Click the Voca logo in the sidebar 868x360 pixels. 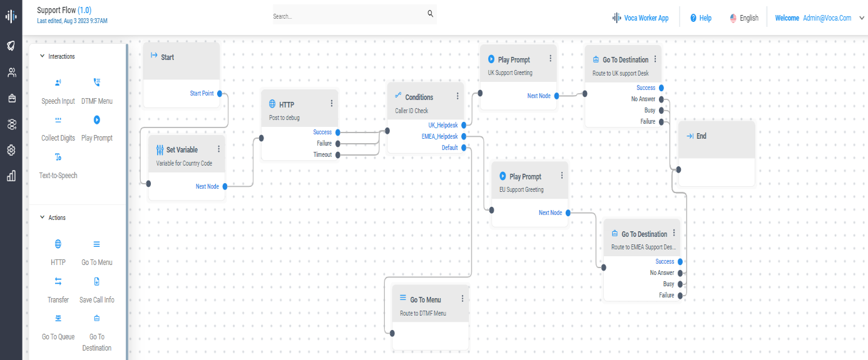coord(11,17)
